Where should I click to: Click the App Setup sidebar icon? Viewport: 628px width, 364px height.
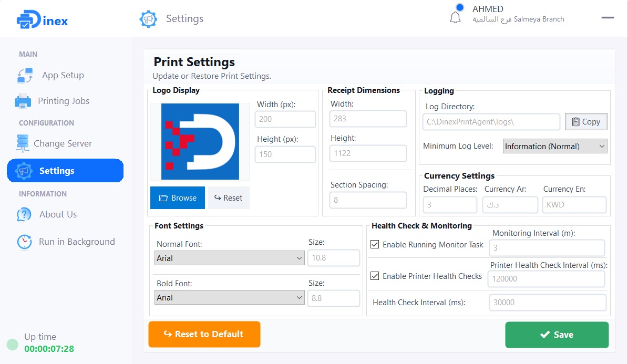pos(25,75)
